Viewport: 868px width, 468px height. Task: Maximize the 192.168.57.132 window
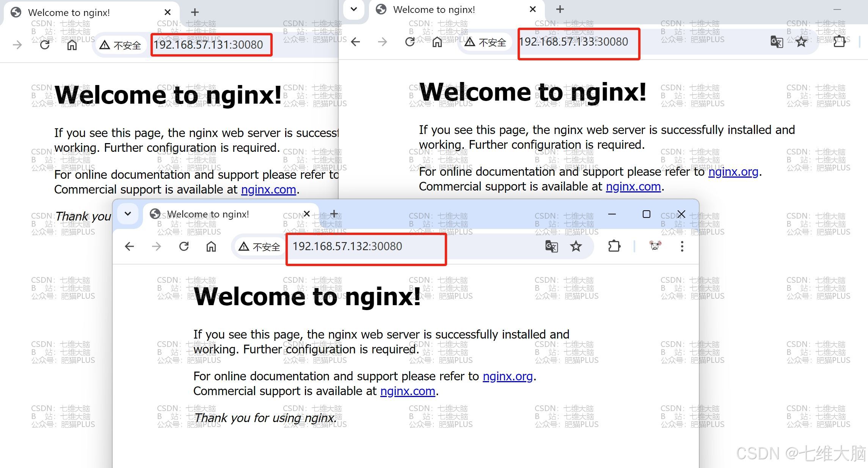pyautogui.click(x=647, y=214)
